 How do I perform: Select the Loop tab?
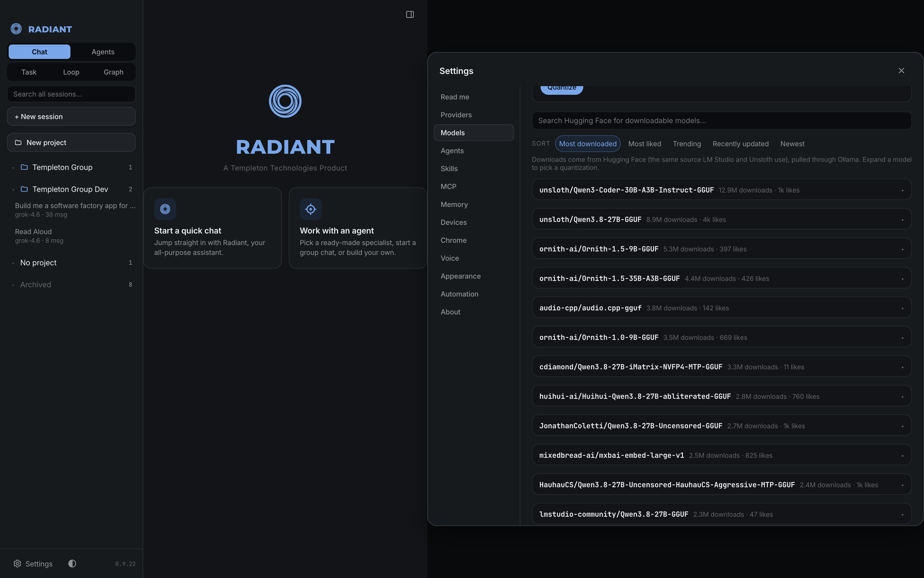pos(71,72)
